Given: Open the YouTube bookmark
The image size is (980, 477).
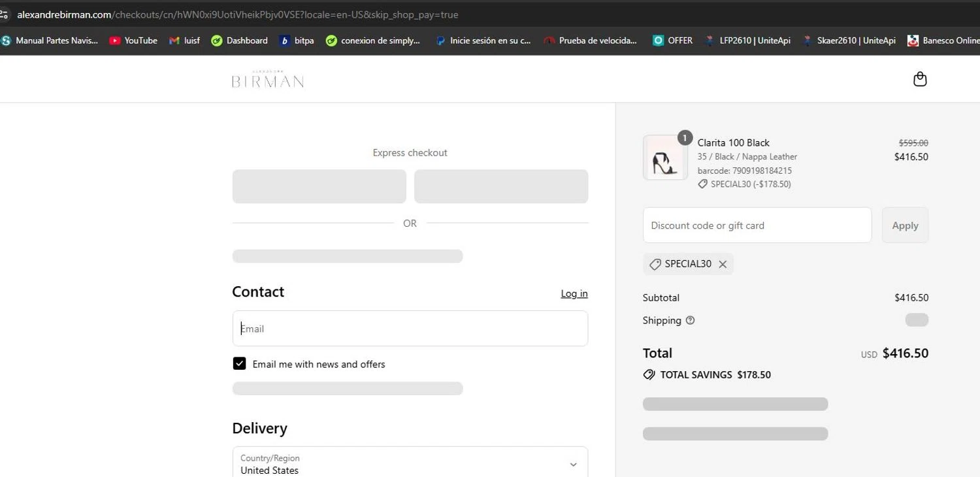Looking at the screenshot, I should point(133,41).
